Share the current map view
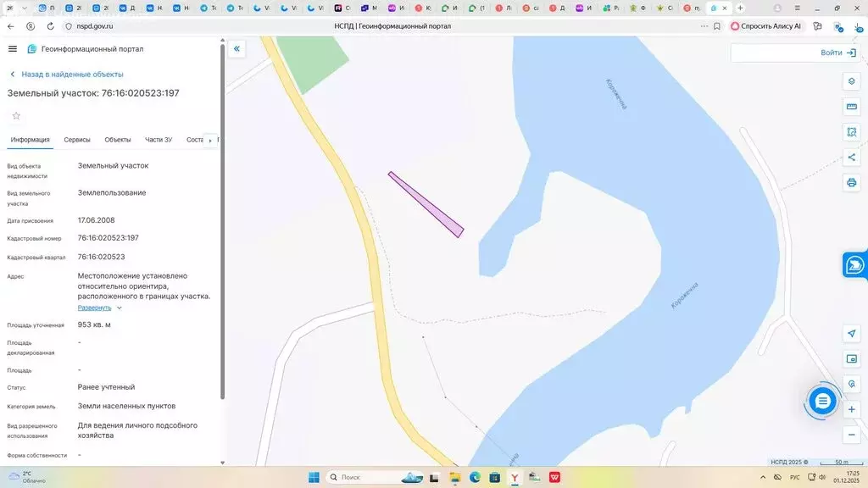This screenshot has height=488, width=868. coord(852,158)
